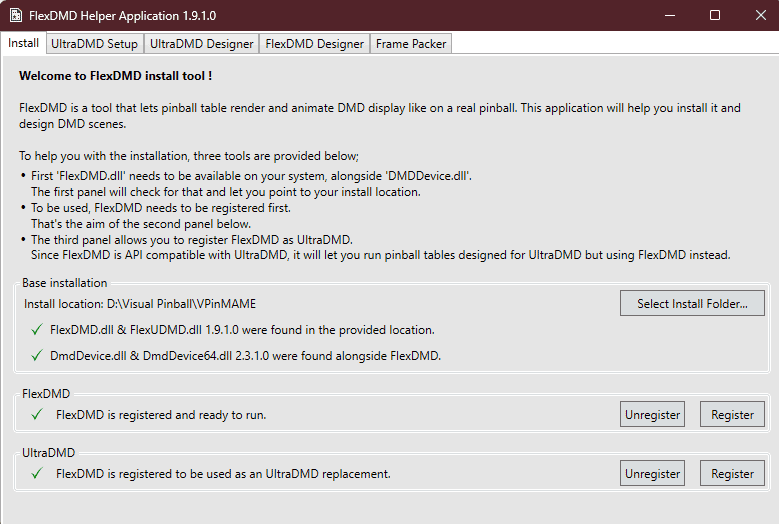
Task: Register FlexDMD as UltraDMD replacement
Action: tap(732, 473)
